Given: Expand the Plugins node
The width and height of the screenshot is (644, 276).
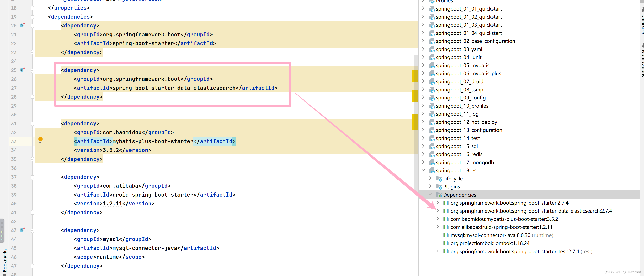Looking at the screenshot, I should click(430, 186).
